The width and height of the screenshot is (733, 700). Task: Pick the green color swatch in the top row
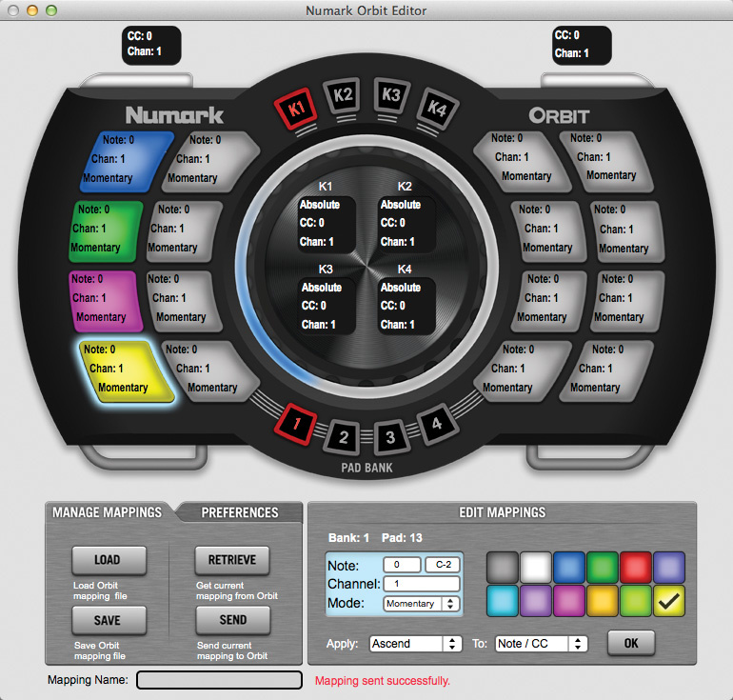point(603,568)
